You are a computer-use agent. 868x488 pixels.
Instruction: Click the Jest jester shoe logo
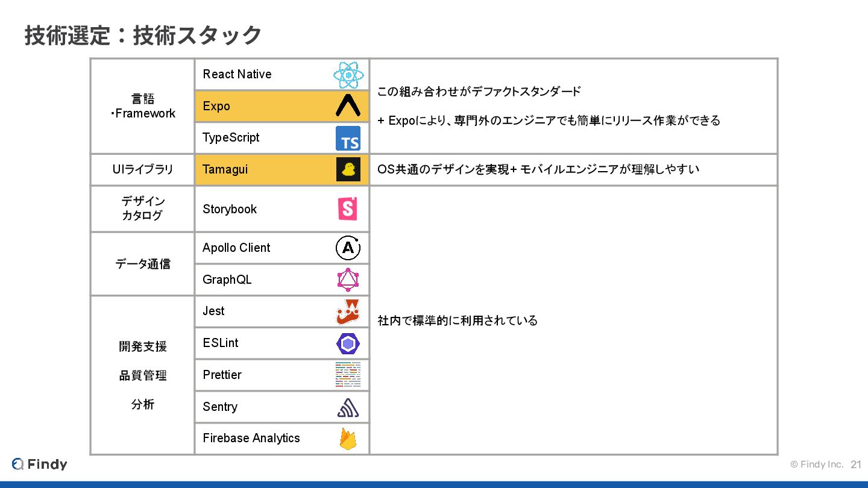pos(348,311)
